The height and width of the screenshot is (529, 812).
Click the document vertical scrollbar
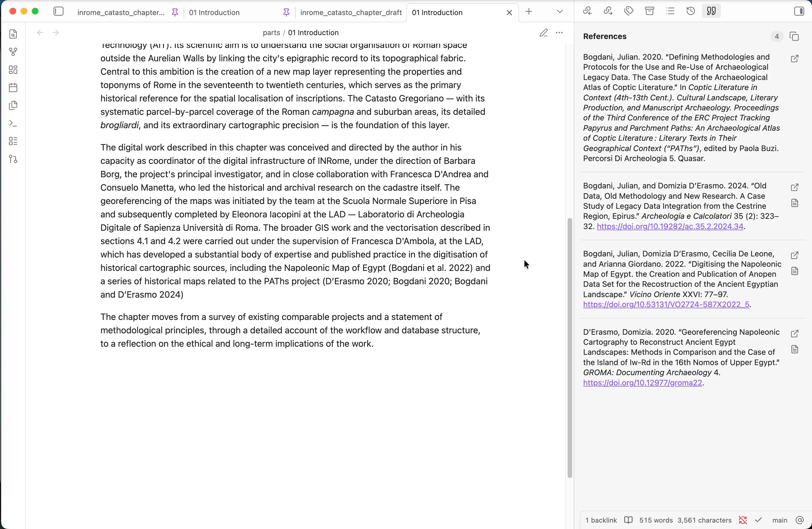(x=569, y=348)
